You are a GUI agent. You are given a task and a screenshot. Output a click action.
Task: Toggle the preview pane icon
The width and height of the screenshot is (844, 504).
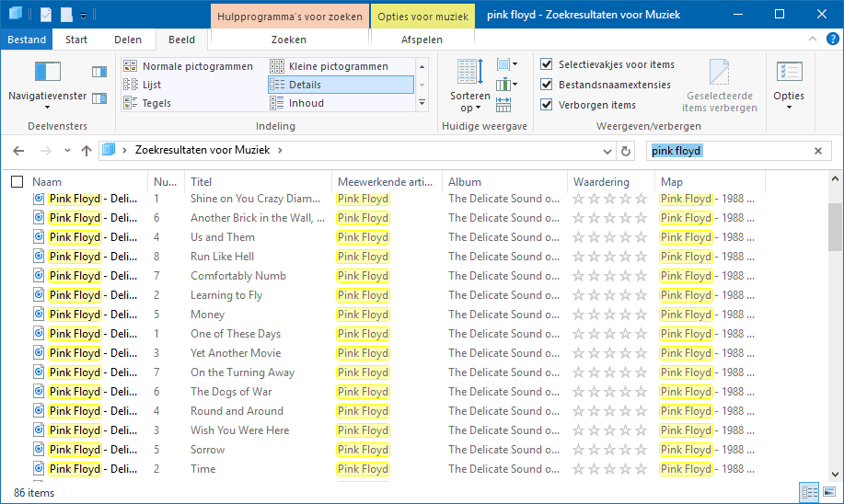(99, 72)
